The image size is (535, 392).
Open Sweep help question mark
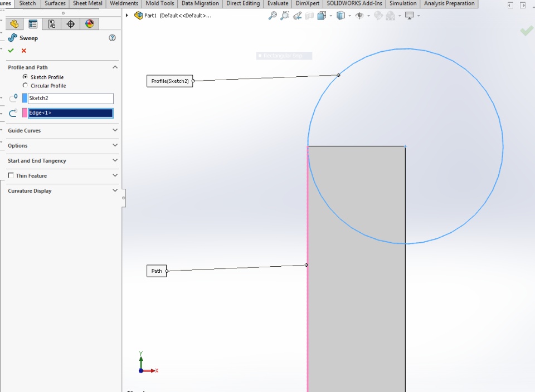point(112,38)
